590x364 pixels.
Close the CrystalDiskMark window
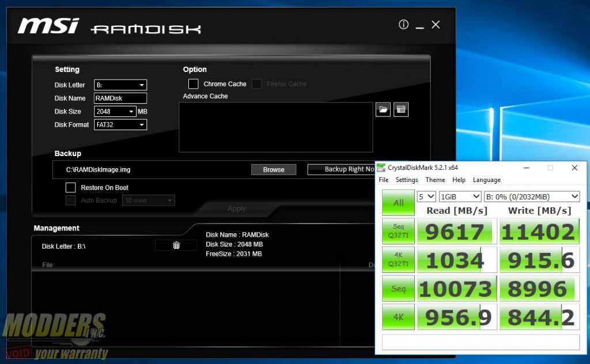click(574, 168)
